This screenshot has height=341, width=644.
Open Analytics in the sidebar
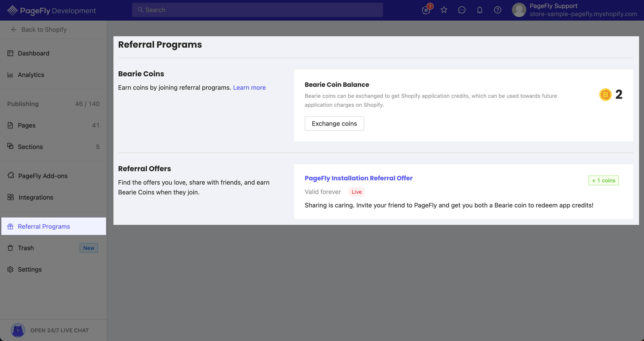click(53, 75)
